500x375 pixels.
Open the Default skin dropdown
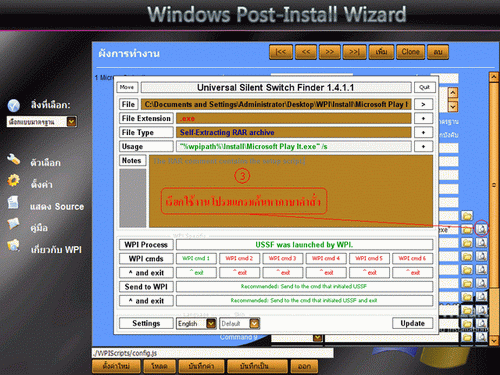coord(239,323)
